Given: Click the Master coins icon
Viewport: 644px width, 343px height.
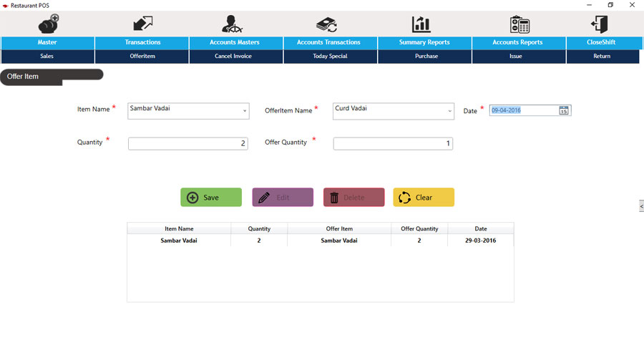Looking at the screenshot, I should [x=48, y=24].
